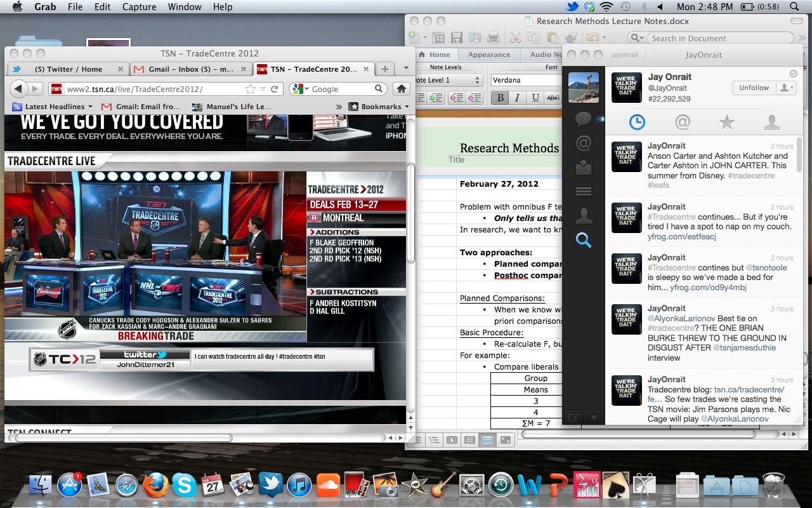Switch to Gmail Inbox tab in Firefox
Viewport: 812px width, 508px height.
tap(191, 69)
